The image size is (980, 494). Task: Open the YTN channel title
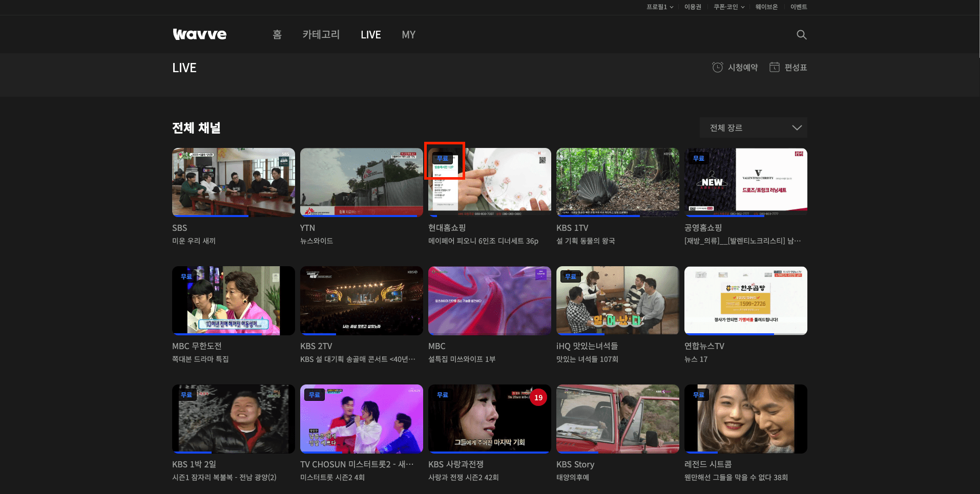[x=307, y=228]
